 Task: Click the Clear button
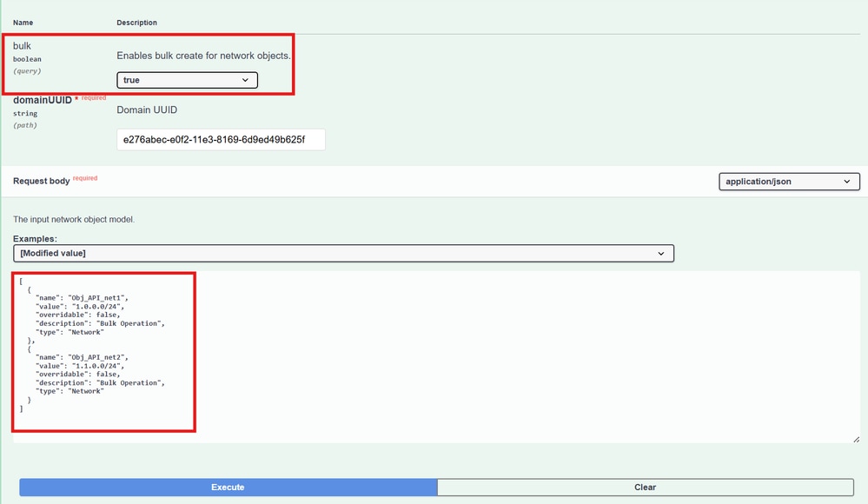click(x=645, y=487)
